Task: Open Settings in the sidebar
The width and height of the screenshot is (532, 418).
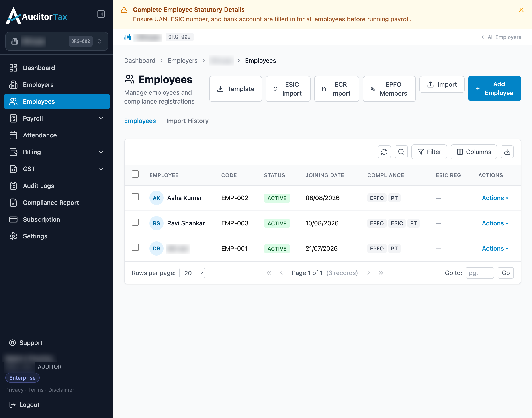Action: pyautogui.click(x=57, y=236)
